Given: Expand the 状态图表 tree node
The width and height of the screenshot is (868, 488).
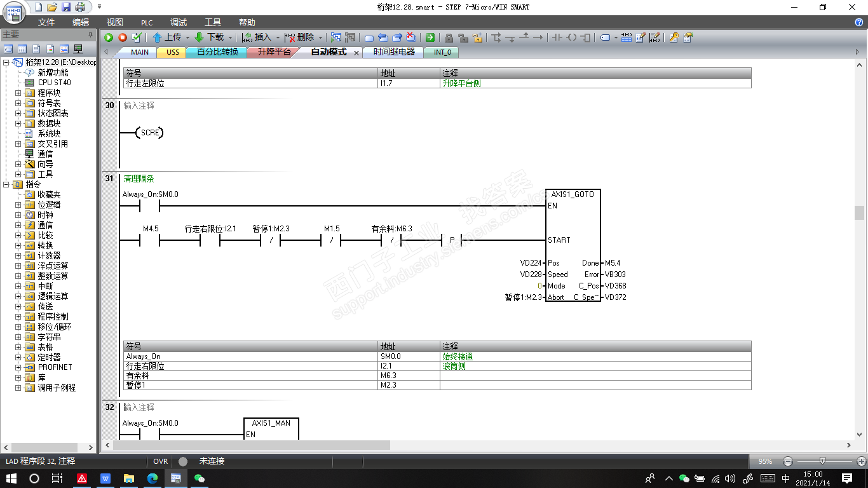Looking at the screenshot, I should [x=18, y=113].
